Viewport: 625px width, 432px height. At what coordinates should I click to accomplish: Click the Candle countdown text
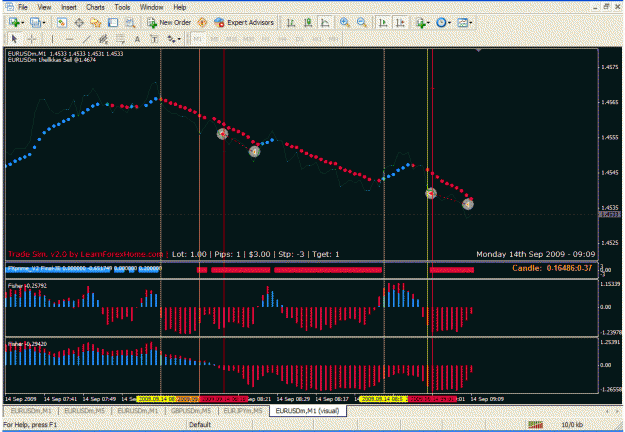pos(552,268)
